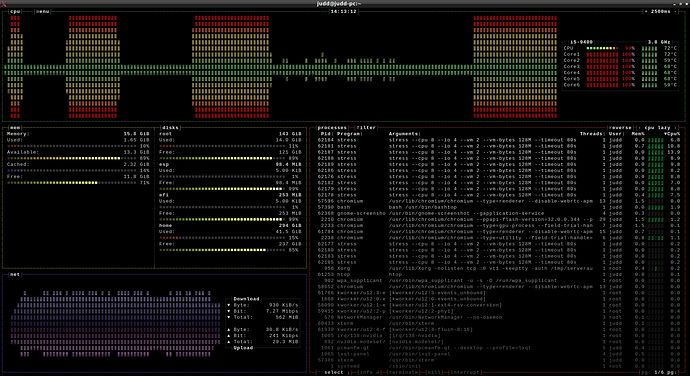Screen dimensions: 690x376
Task: Click the memory Available progress bar
Action: click(x=73, y=158)
